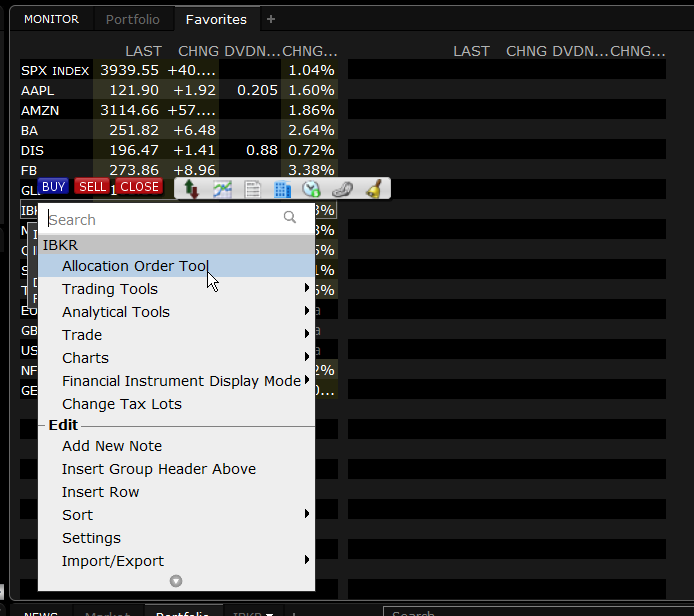Click BA change value +6.48
This screenshot has height=616, width=694.
194,130
